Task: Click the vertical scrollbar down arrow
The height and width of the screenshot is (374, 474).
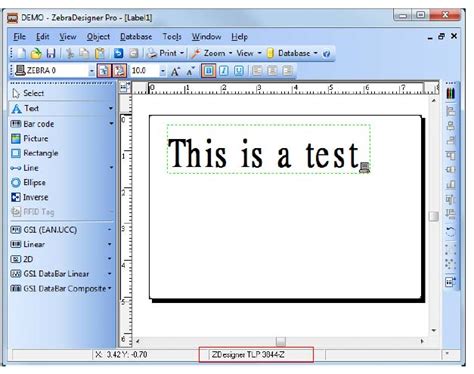Action: point(433,330)
